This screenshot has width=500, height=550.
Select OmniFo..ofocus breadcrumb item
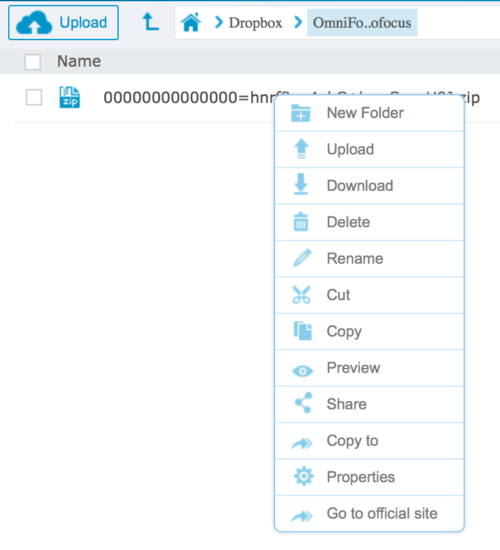(x=362, y=23)
